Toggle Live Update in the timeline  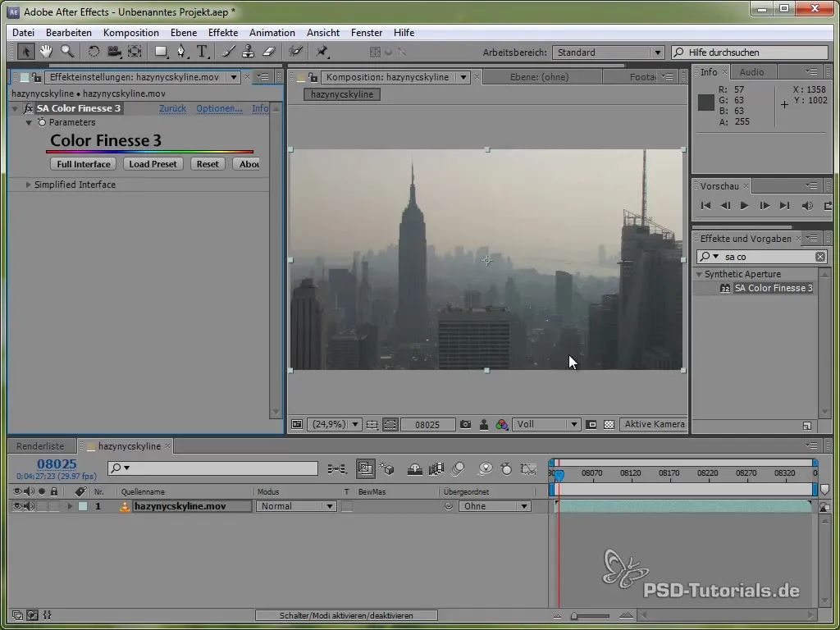pos(366,468)
